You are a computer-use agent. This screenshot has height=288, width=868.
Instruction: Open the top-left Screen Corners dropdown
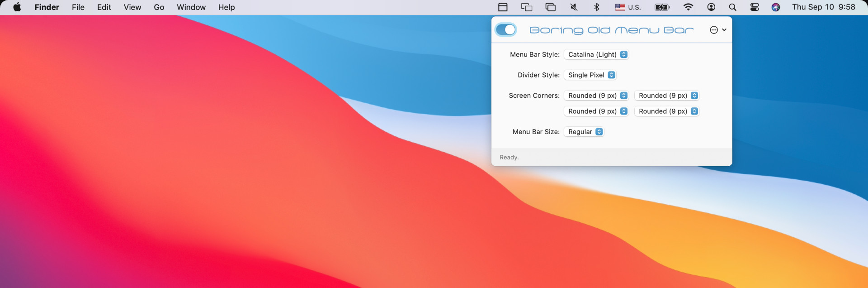pyautogui.click(x=596, y=96)
